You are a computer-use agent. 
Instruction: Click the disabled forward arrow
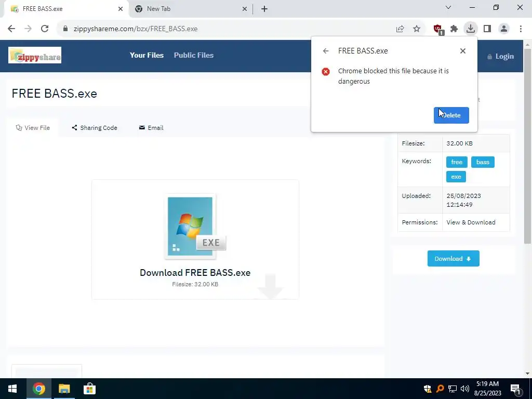[x=28, y=29]
